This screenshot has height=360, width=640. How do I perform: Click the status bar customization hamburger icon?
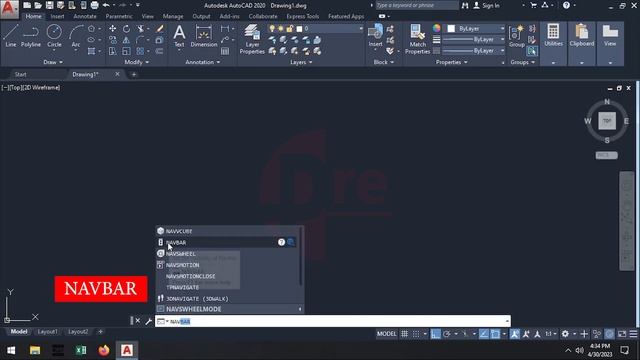click(x=633, y=334)
